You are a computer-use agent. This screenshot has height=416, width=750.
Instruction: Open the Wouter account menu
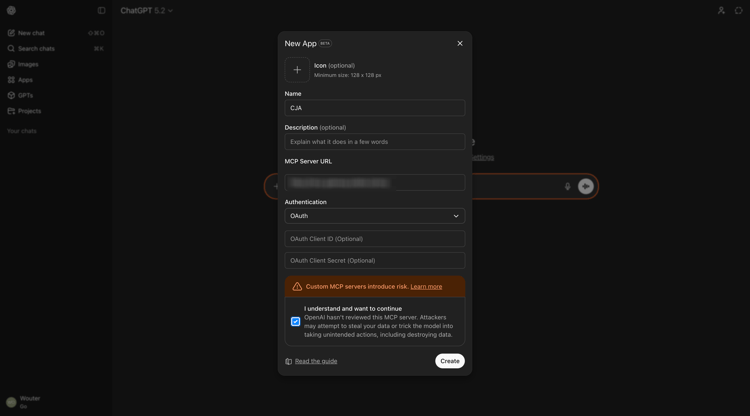pyautogui.click(x=56, y=402)
